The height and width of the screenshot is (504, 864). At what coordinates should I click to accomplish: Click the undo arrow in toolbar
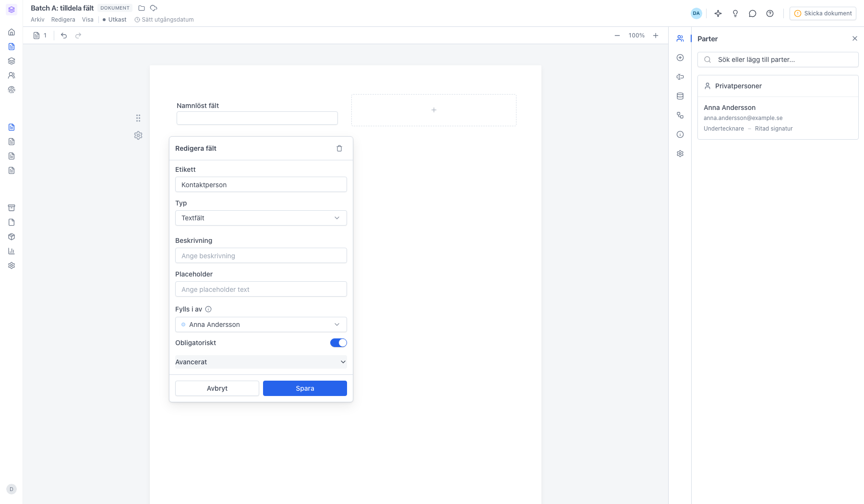click(64, 36)
